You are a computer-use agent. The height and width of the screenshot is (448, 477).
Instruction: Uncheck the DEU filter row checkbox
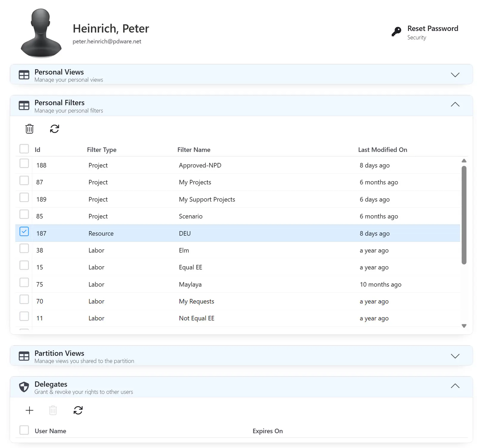click(24, 231)
